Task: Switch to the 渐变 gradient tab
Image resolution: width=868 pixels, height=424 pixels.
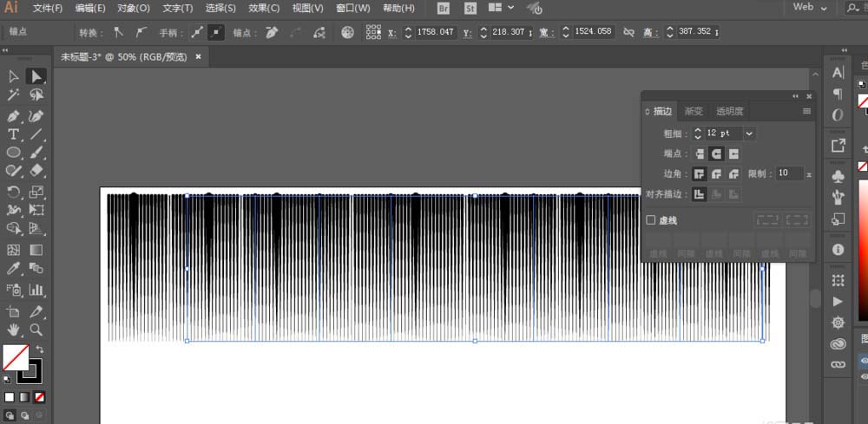Action: point(694,111)
